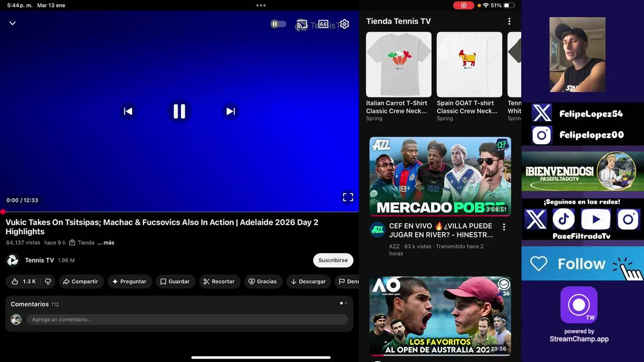
Task: Open the Tienda link under the title
Action: pos(82,242)
